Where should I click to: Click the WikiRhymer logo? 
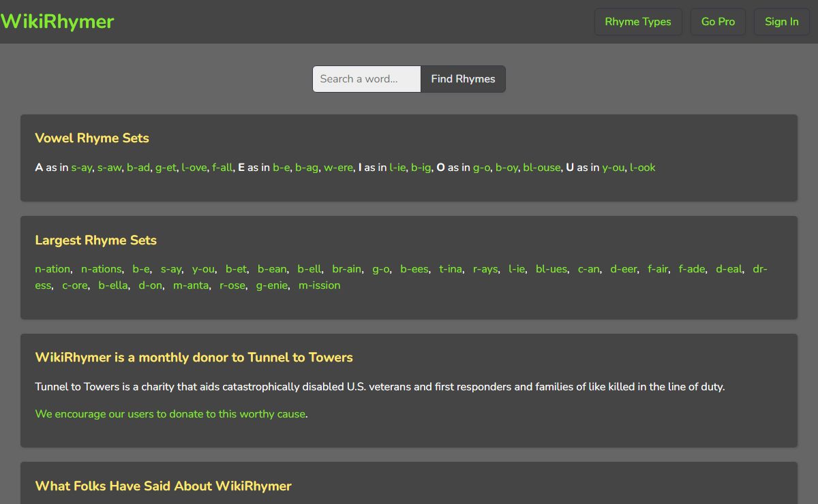tap(57, 22)
